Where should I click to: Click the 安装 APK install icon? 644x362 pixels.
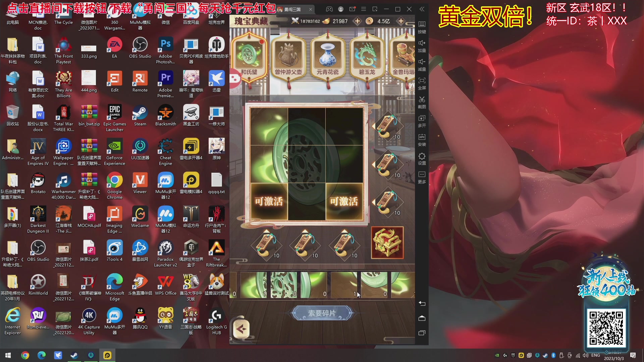click(422, 140)
